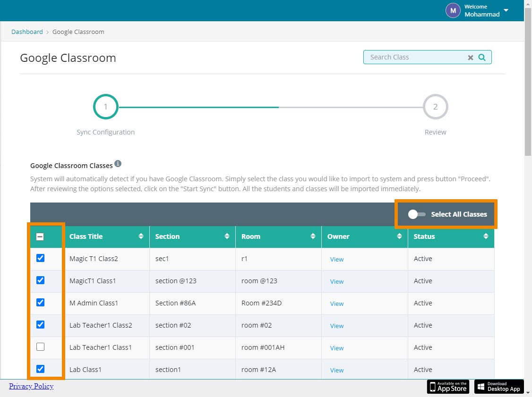Click step 1 Sync Configuration circle
The image size is (532, 397).
[105, 107]
